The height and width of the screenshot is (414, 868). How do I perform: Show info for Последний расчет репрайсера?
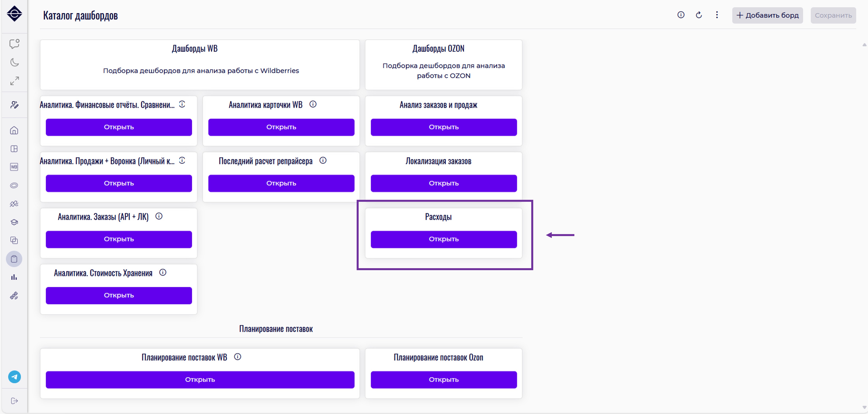(323, 161)
